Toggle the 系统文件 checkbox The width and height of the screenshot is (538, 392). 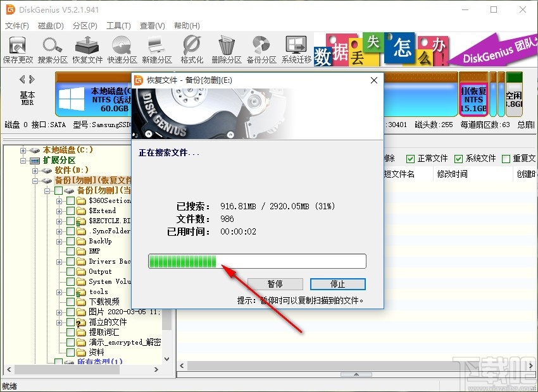tap(458, 159)
